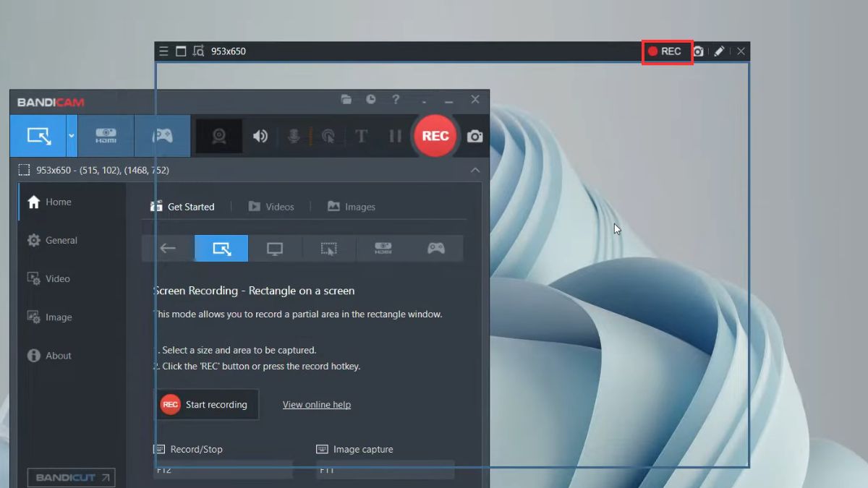Open the output folder icon in Bandicam
868x488 pixels.
point(346,99)
